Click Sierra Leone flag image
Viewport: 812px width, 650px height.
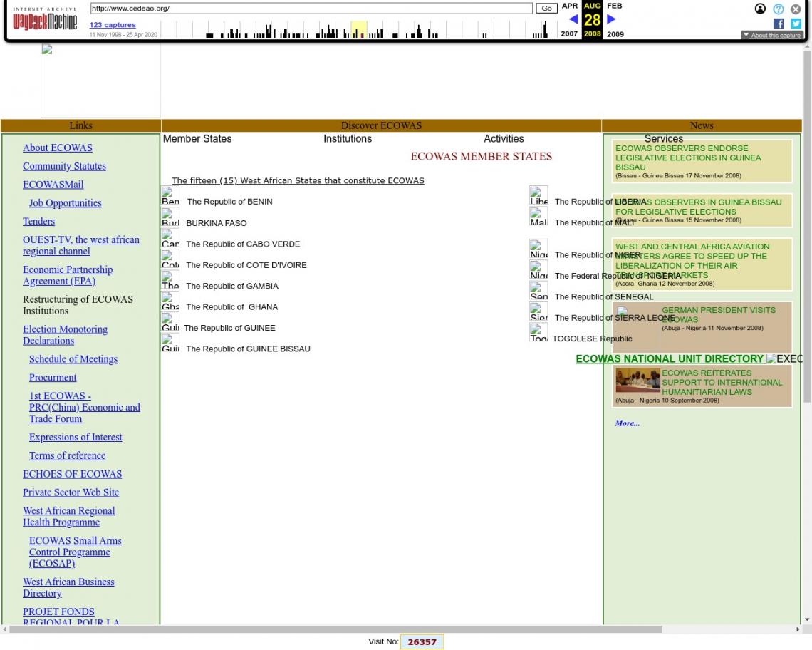(x=538, y=312)
